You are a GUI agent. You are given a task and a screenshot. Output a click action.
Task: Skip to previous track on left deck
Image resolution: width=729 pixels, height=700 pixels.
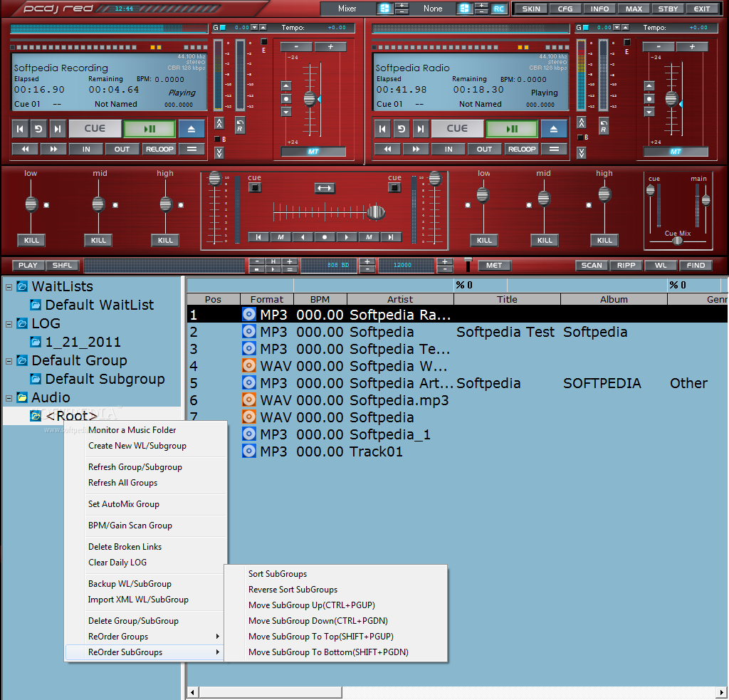click(20, 129)
